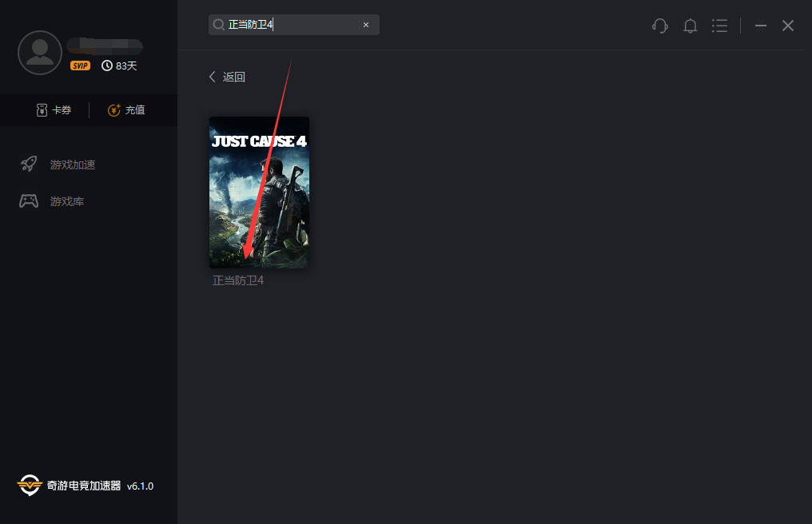
Task: Click the coupon ticket icon
Action: click(x=42, y=109)
